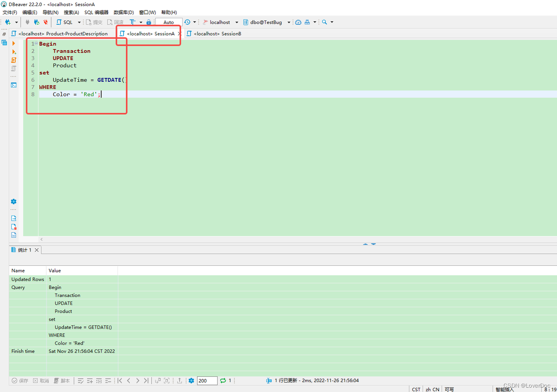Close the SessionA editor tab
The image size is (557, 392).
[x=179, y=34]
